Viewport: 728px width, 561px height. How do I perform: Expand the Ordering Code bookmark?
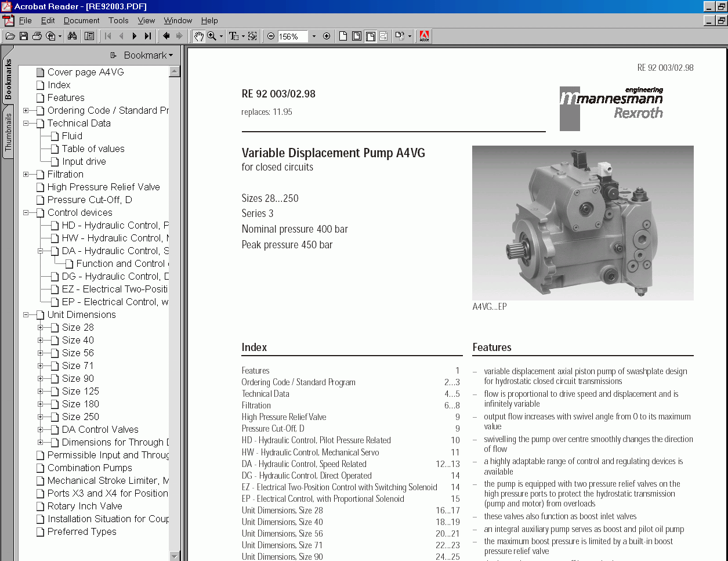click(26, 110)
